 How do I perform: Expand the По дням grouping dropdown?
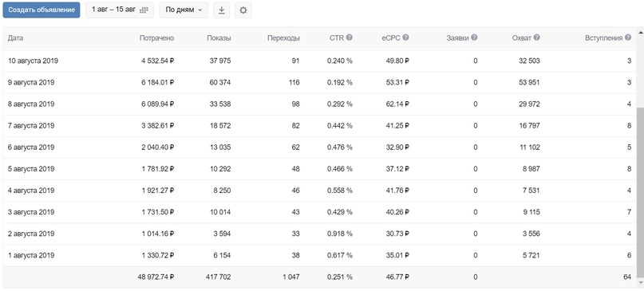click(184, 10)
